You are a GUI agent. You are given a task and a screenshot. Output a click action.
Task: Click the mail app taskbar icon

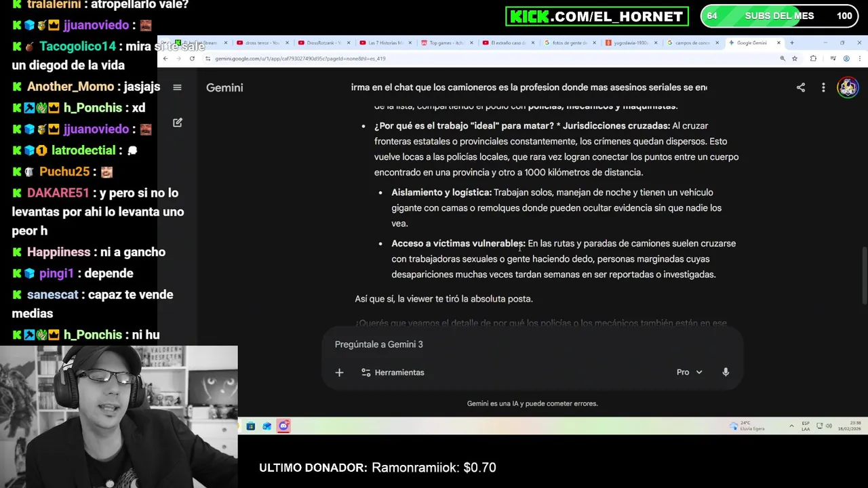click(267, 426)
